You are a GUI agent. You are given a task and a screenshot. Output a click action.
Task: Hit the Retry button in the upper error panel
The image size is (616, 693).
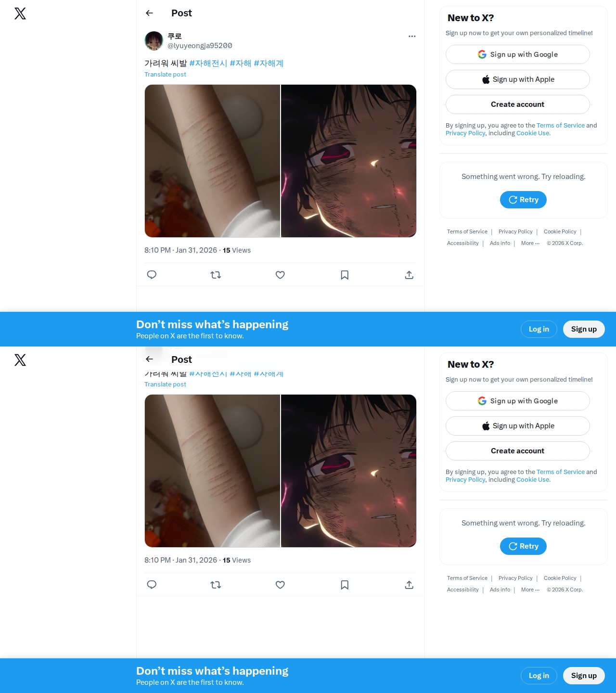523,200
